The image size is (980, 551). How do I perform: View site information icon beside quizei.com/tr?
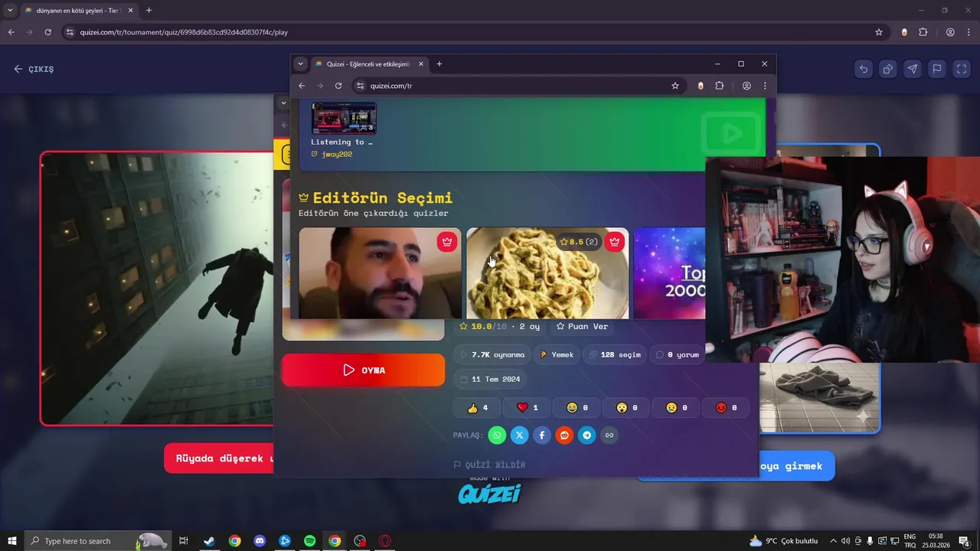pos(361,86)
